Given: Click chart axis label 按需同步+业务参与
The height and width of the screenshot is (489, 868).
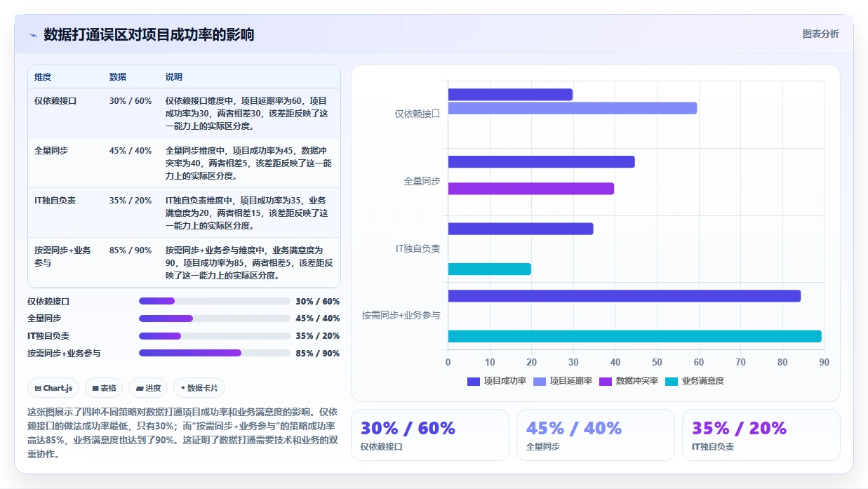Looking at the screenshot, I should tap(401, 316).
